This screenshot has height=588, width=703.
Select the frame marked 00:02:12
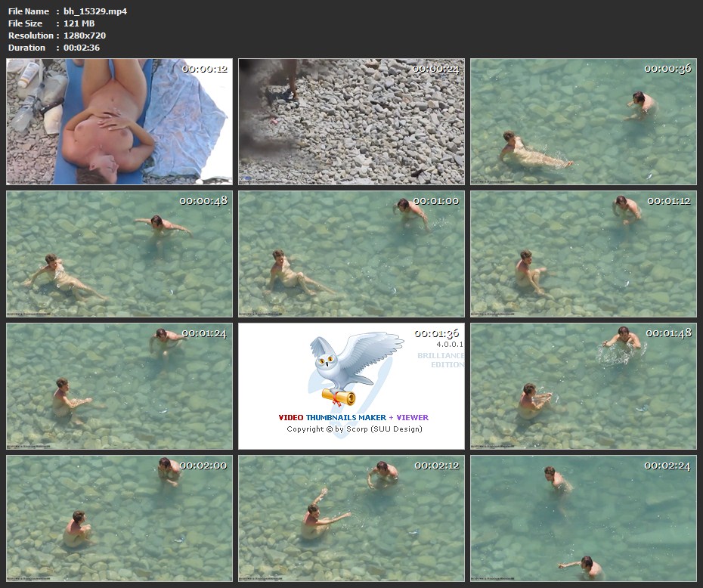pyautogui.click(x=351, y=518)
